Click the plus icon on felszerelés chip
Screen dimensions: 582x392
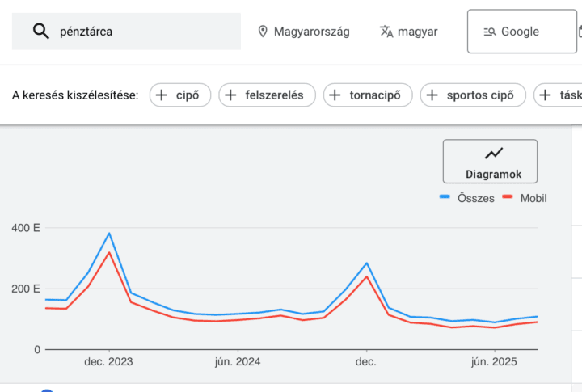point(231,95)
